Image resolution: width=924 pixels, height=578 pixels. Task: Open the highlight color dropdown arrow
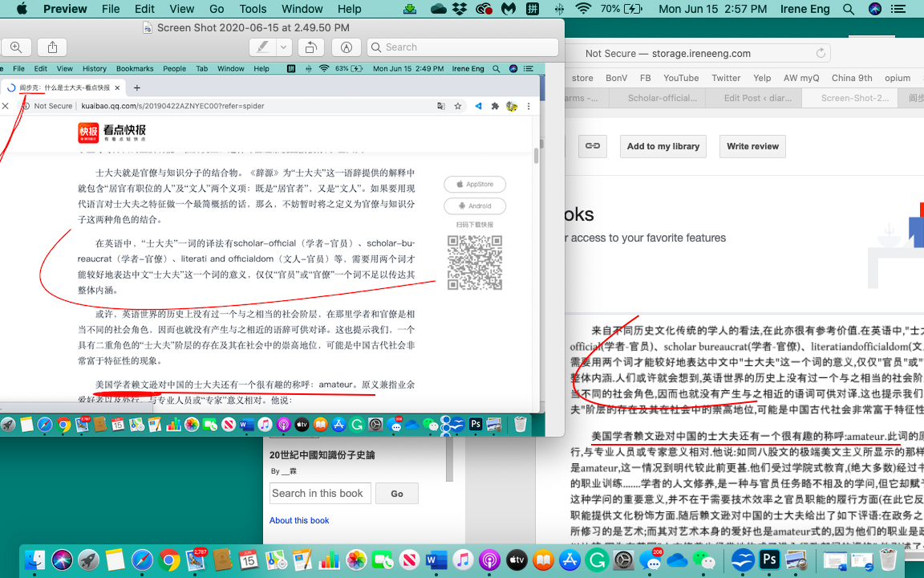point(283,47)
